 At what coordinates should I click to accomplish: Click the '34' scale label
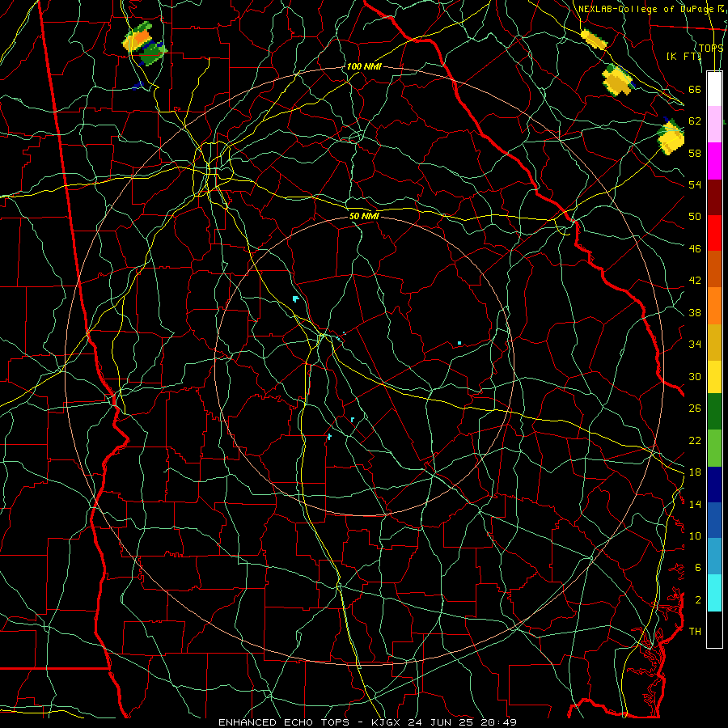click(695, 344)
